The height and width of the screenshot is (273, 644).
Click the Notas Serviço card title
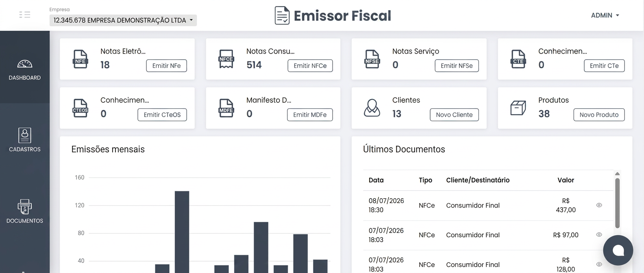pyautogui.click(x=416, y=52)
